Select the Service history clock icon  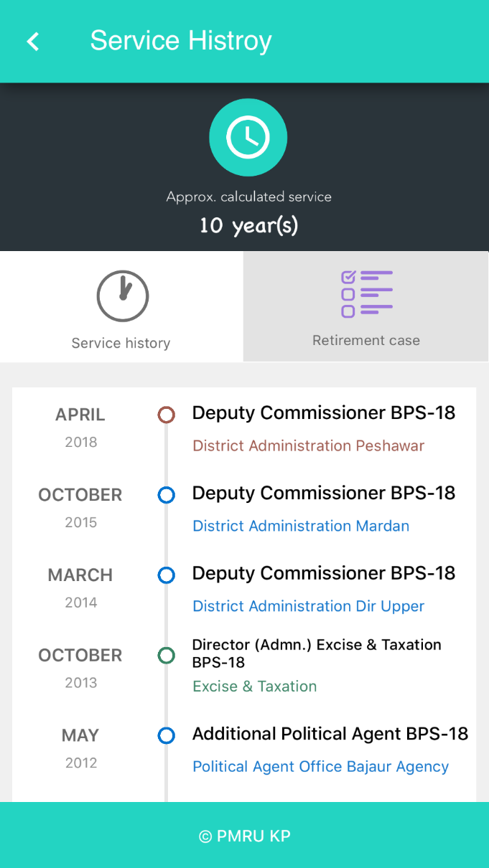[x=121, y=296]
